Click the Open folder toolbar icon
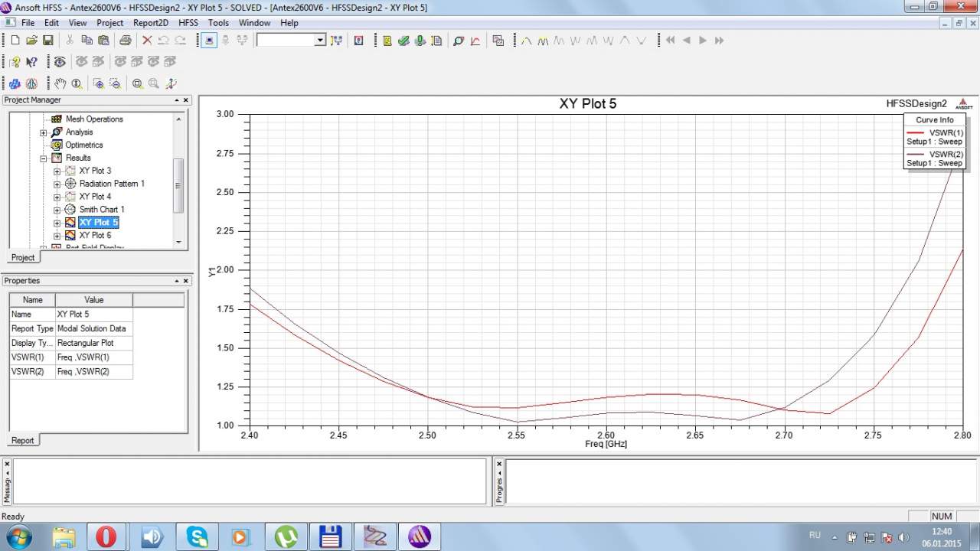This screenshot has width=980, height=551. 31,41
